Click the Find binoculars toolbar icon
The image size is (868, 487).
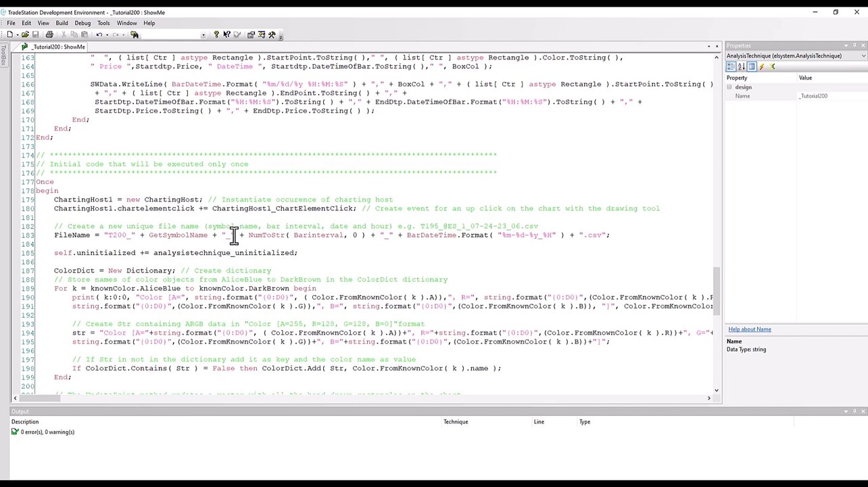pyautogui.click(x=135, y=34)
